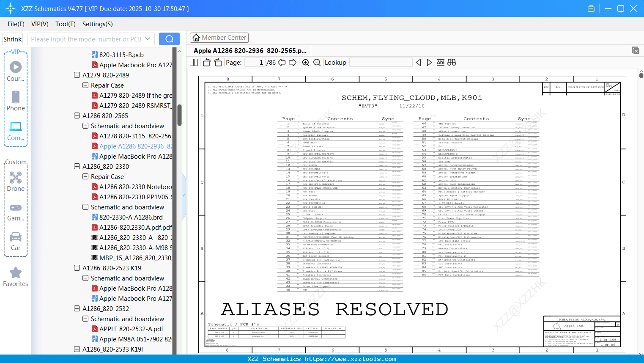Screen dimensions: 644x363
Task: Collapse the file tree panel handle
Action: (184, 196)
